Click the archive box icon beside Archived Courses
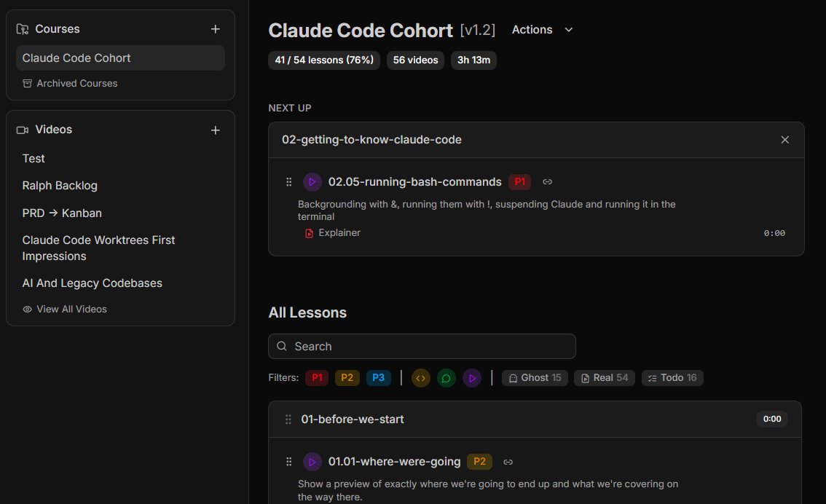The width and height of the screenshot is (826, 504). click(28, 83)
